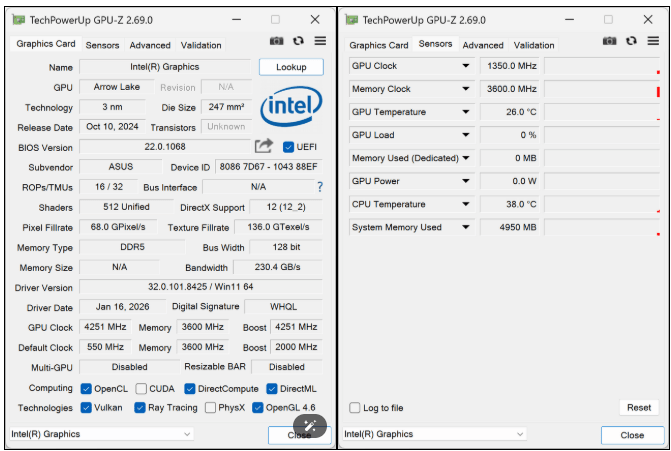This screenshot has height=451, width=671.
Task: Open the CPU Temperature sensor dropdown
Action: tap(466, 205)
